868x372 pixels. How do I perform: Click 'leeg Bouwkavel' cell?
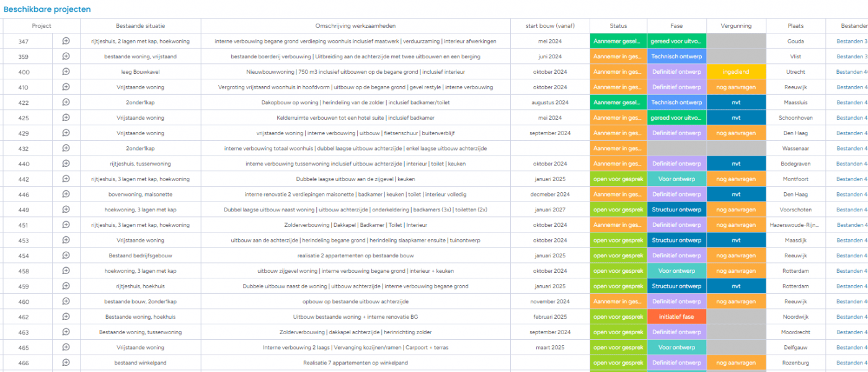pos(141,72)
